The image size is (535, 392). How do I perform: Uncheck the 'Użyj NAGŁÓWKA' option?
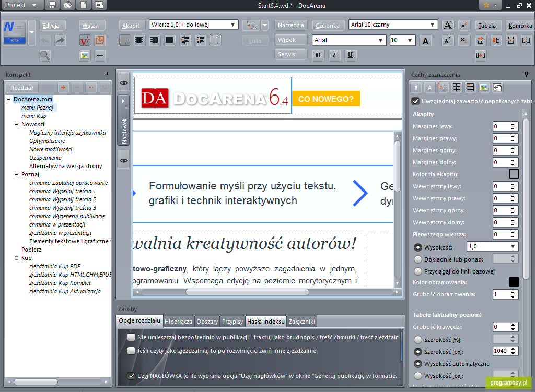point(131,376)
